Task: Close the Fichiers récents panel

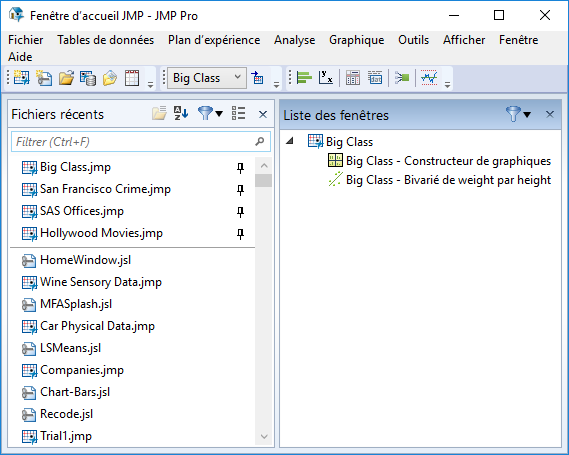Action: tap(263, 115)
